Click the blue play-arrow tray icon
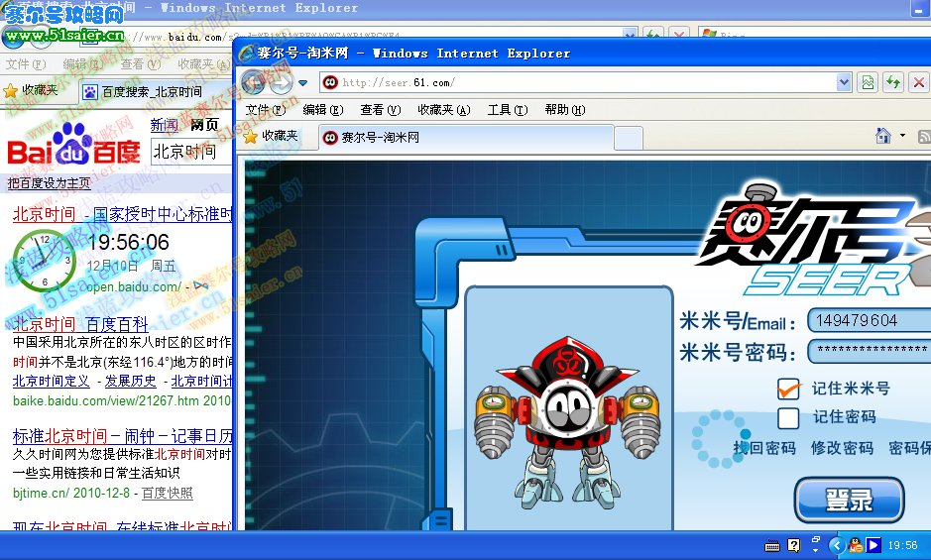 tap(873, 545)
